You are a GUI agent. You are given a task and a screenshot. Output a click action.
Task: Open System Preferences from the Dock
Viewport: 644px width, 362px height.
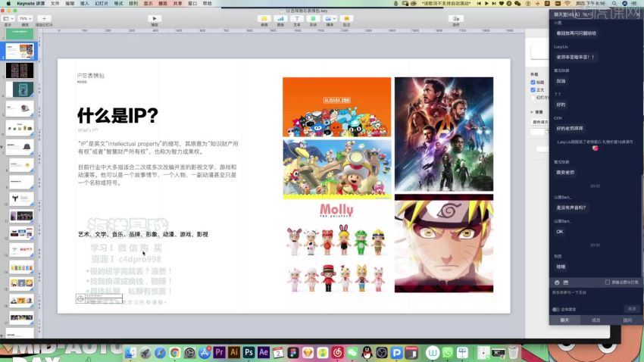tap(189, 352)
